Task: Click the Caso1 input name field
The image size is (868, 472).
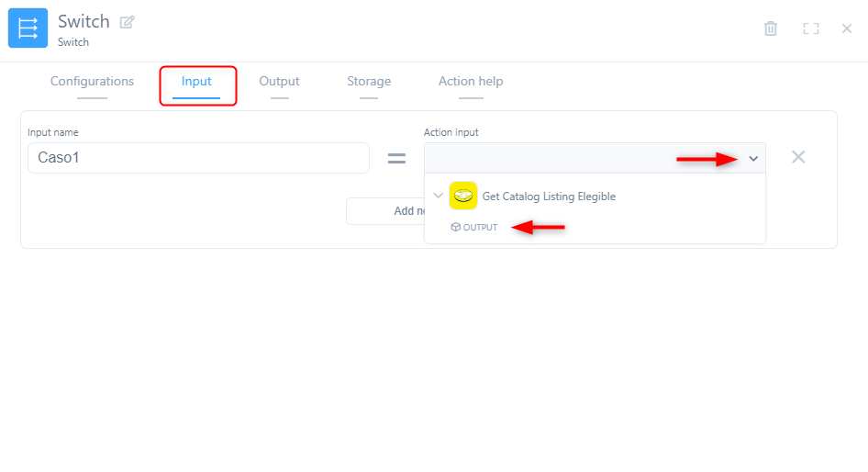Action: [198, 158]
